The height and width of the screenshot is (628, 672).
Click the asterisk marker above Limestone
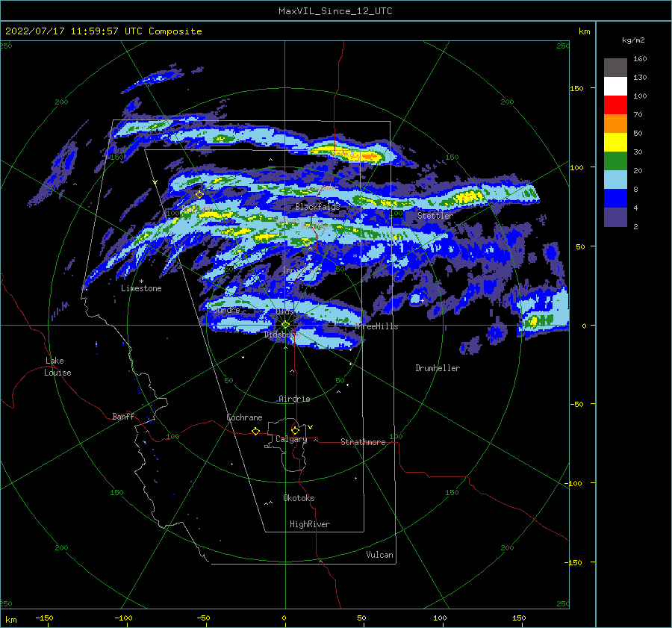tap(141, 282)
